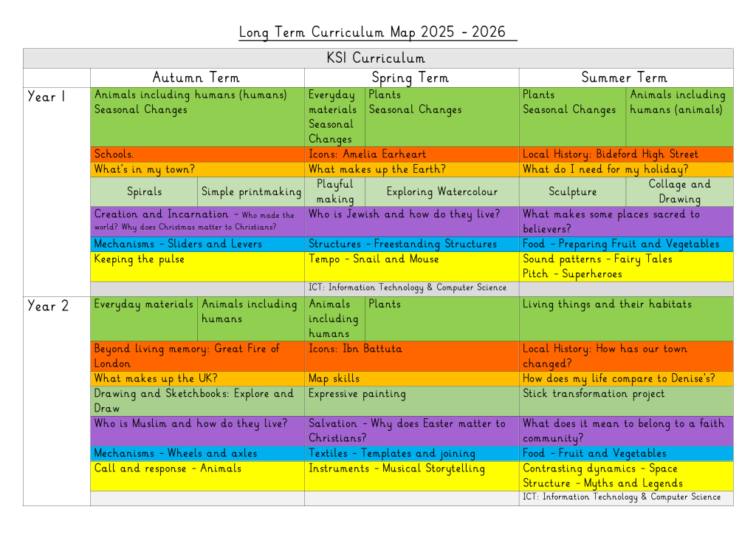Viewport: 756px width, 535px height.
Task: Click the Icons: Amelia Earheart cell
Action: coord(368,154)
